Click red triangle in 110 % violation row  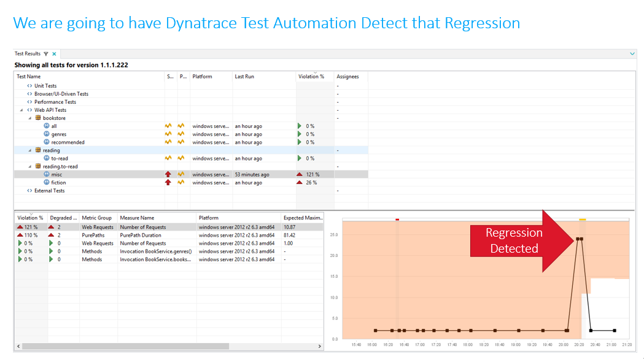pyautogui.click(x=20, y=235)
